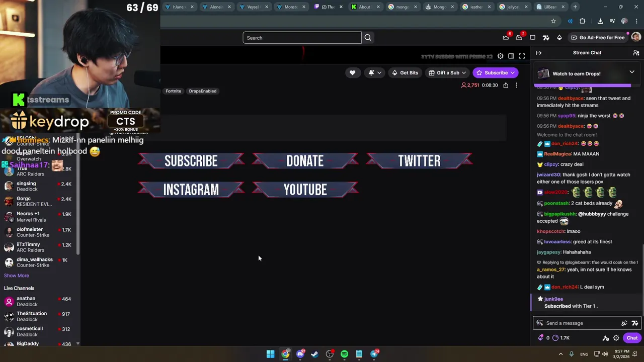Click the YOUTUBE panel banner

pyautogui.click(x=305, y=190)
